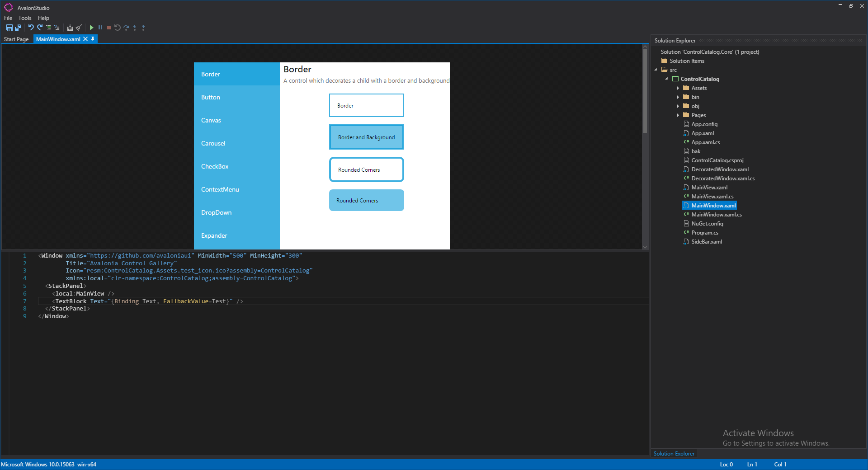Select Expander in the preview sidebar
The width and height of the screenshot is (868, 470).
[237, 235]
